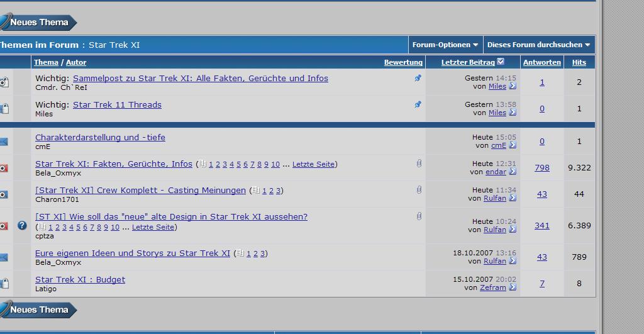
Task: Open profile of cmE in last post column
Action: 499,145
